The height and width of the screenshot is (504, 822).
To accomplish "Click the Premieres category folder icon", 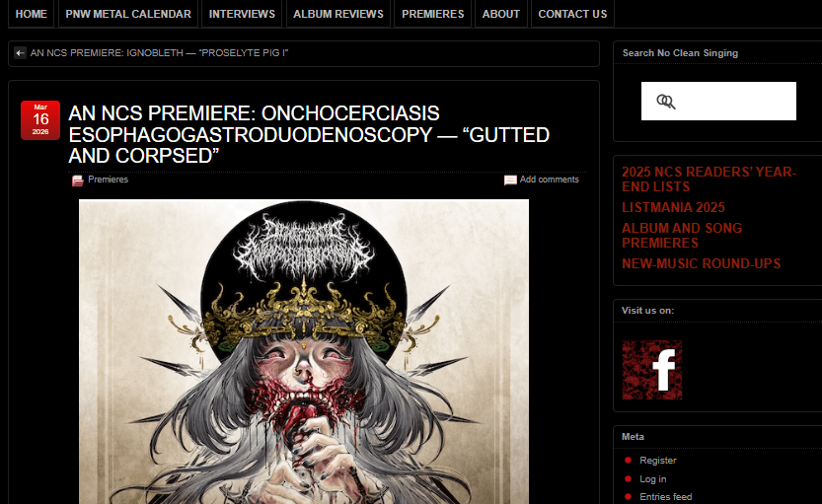I will [x=78, y=180].
